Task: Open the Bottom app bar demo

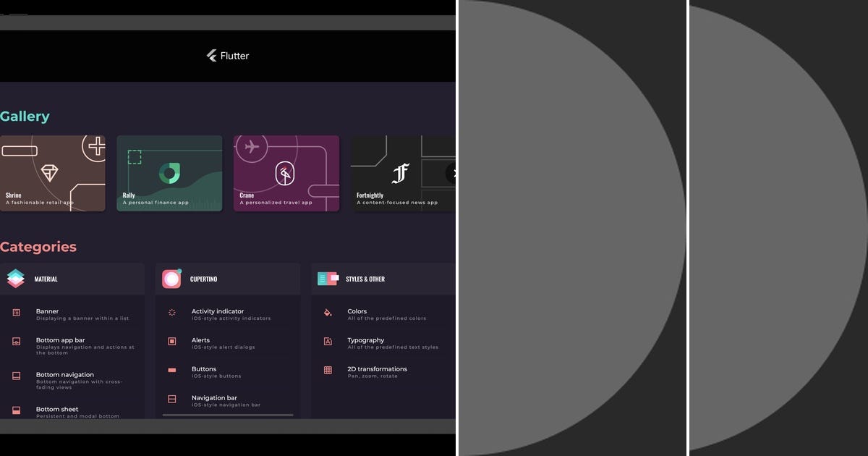Action: click(72, 346)
